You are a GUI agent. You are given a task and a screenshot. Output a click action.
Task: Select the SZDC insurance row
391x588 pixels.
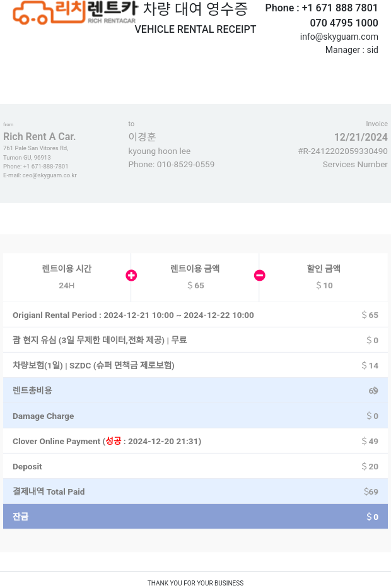(x=195, y=365)
